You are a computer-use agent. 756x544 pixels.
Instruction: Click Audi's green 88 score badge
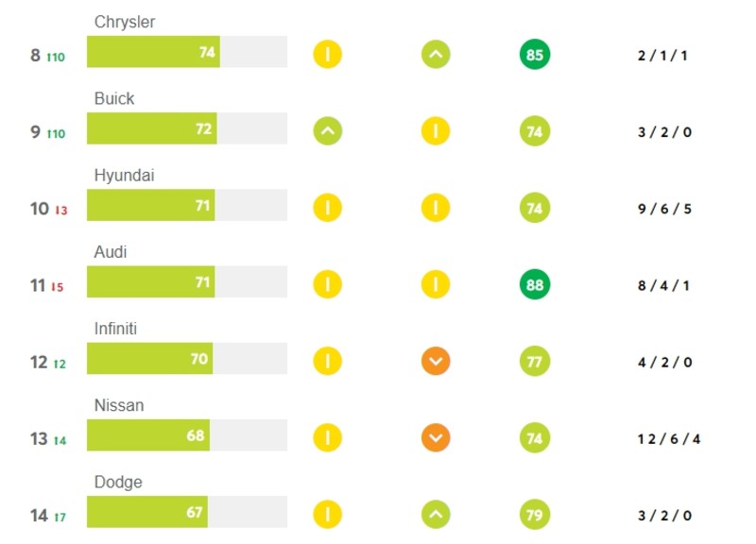point(535,284)
